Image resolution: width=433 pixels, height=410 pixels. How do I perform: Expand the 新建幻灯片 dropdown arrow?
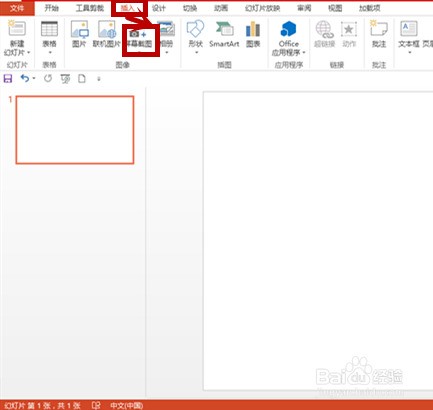[29, 53]
